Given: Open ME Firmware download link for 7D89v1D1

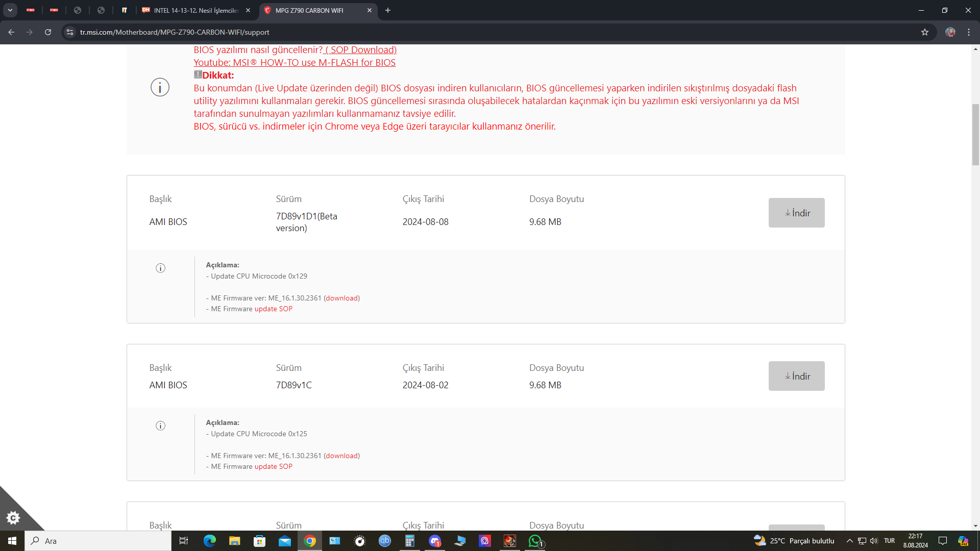Looking at the screenshot, I should click(341, 298).
